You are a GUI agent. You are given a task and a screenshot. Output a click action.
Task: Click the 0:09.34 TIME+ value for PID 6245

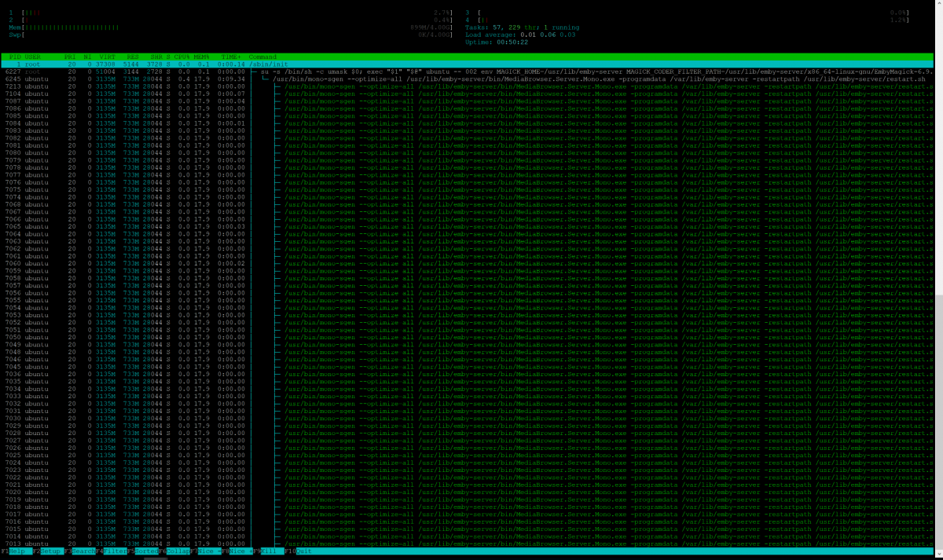pyautogui.click(x=231, y=79)
